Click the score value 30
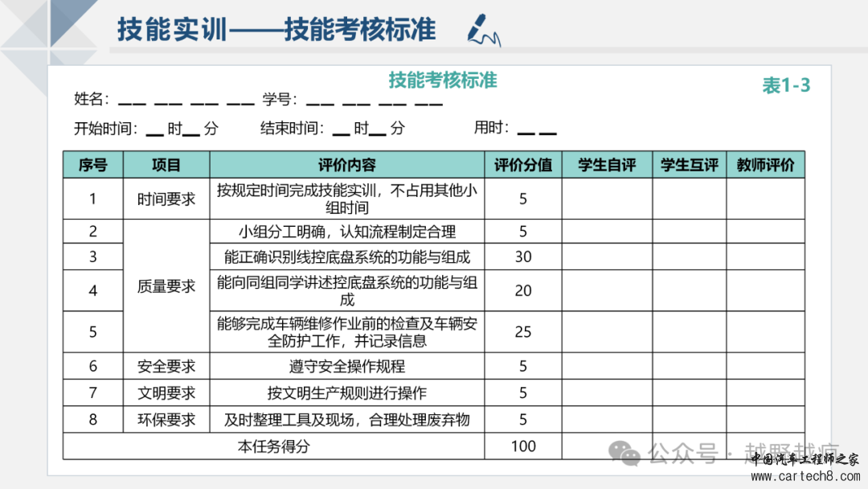This screenshot has height=489, width=868. tap(523, 257)
